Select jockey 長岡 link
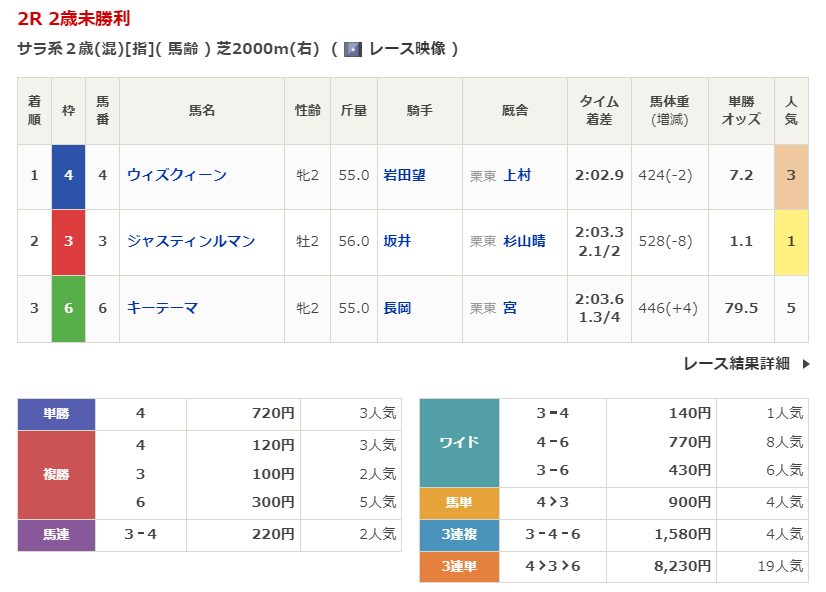The width and height of the screenshot is (826, 592). (397, 308)
